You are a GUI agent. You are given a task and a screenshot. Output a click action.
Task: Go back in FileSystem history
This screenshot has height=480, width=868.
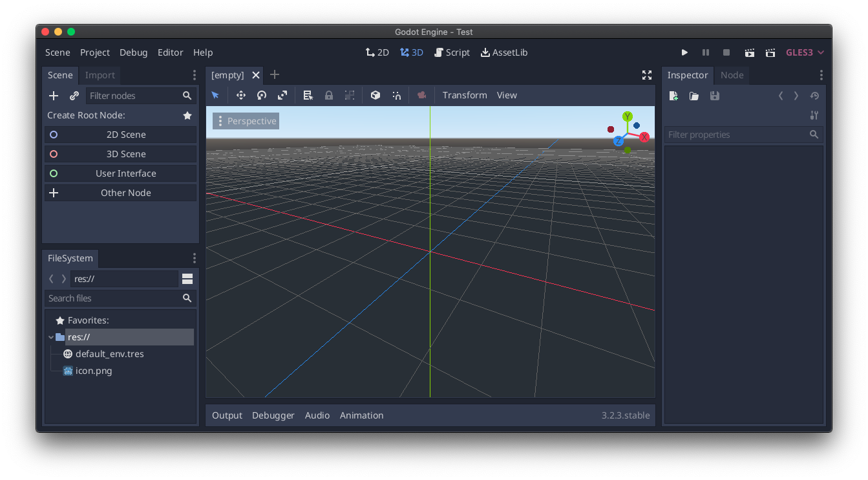pyautogui.click(x=51, y=279)
